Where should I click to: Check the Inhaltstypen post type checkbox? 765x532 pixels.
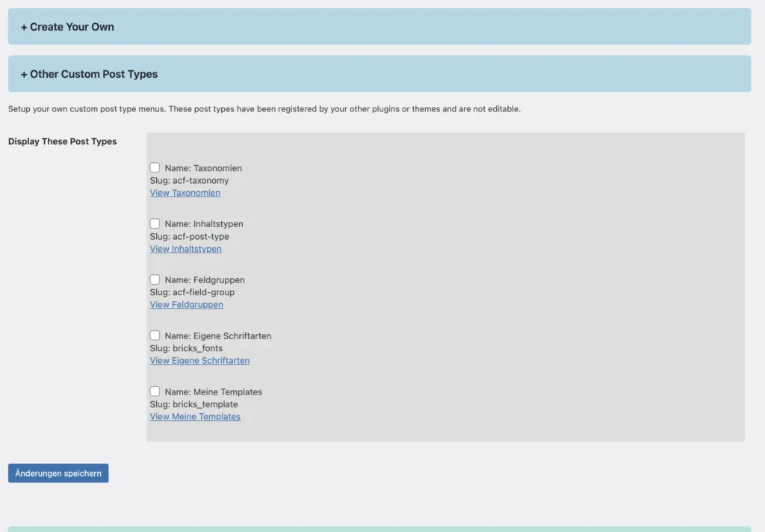(155, 223)
